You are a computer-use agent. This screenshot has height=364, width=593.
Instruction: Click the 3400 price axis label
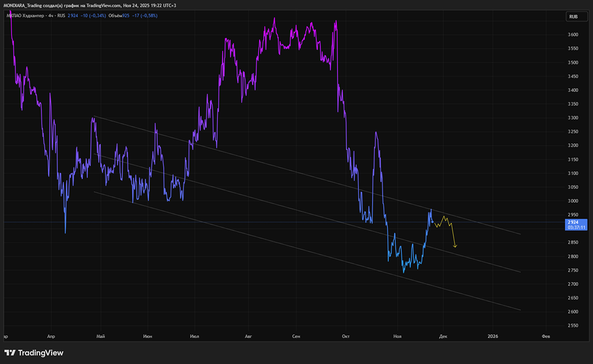point(573,90)
